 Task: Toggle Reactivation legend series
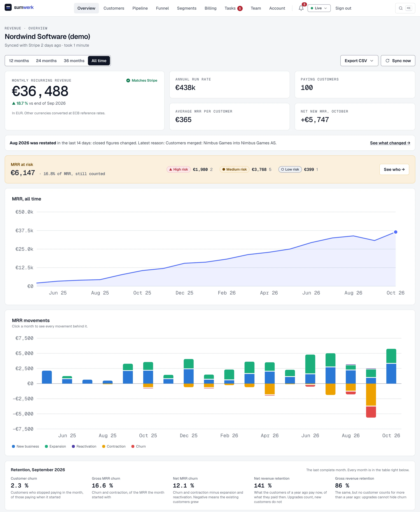84,446
